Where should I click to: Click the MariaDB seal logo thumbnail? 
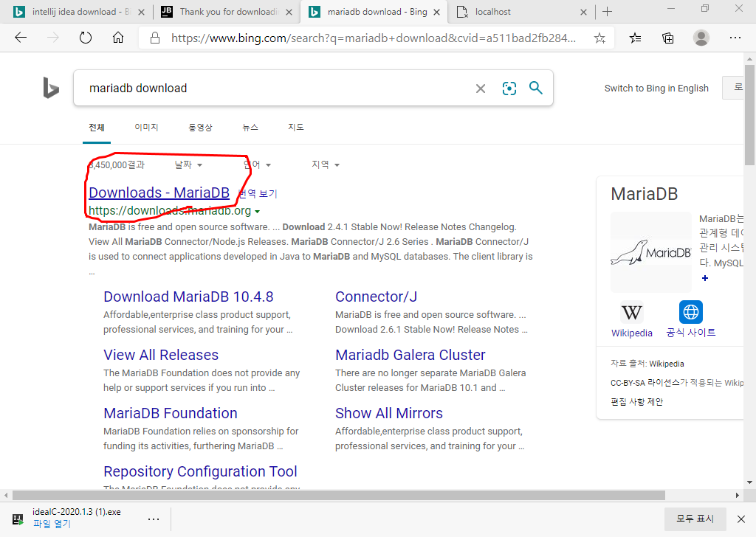(651, 252)
